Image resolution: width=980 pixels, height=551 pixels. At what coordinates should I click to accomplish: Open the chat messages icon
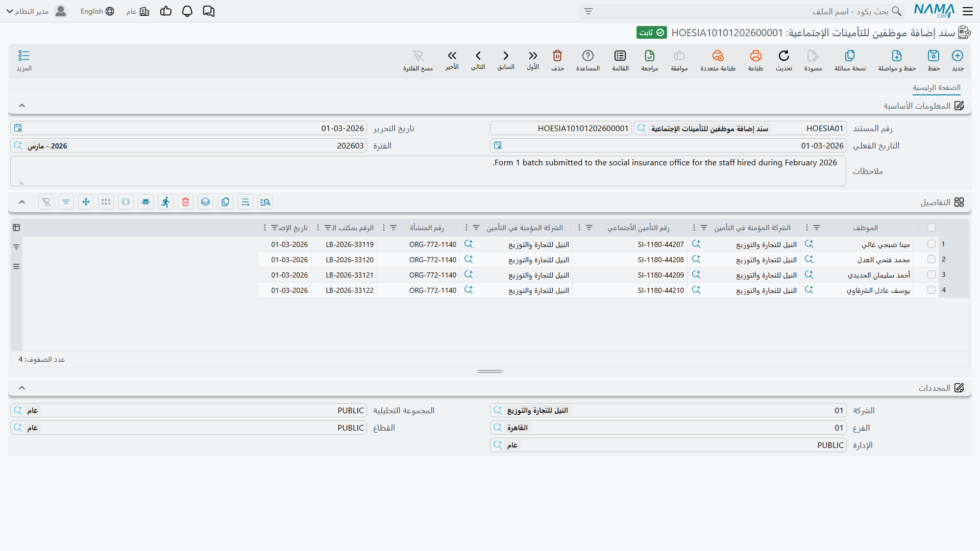pyautogui.click(x=209, y=11)
